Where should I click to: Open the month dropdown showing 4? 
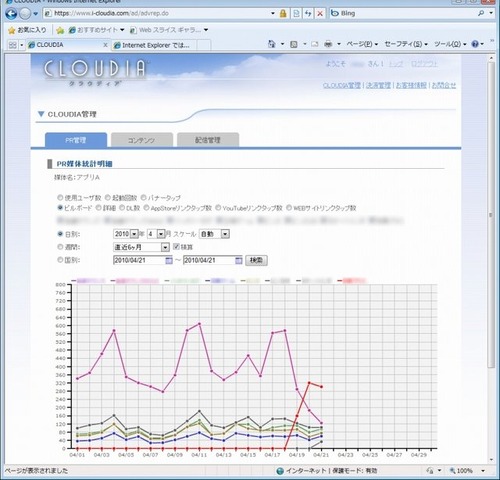[x=156, y=234]
